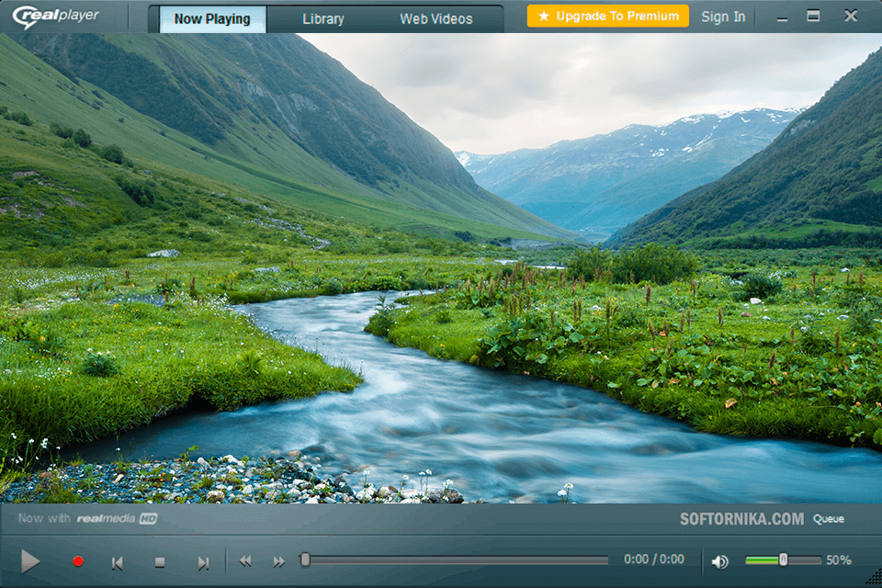
Task: Mute audio using the speaker icon
Action: pyautogui.click(x=720, y=561)
